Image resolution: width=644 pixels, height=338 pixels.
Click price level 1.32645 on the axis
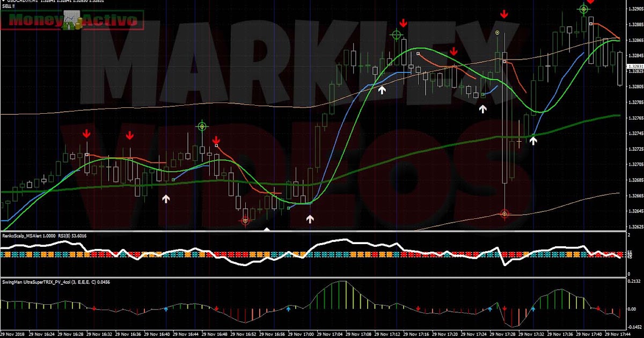click(x=635, y=211)
